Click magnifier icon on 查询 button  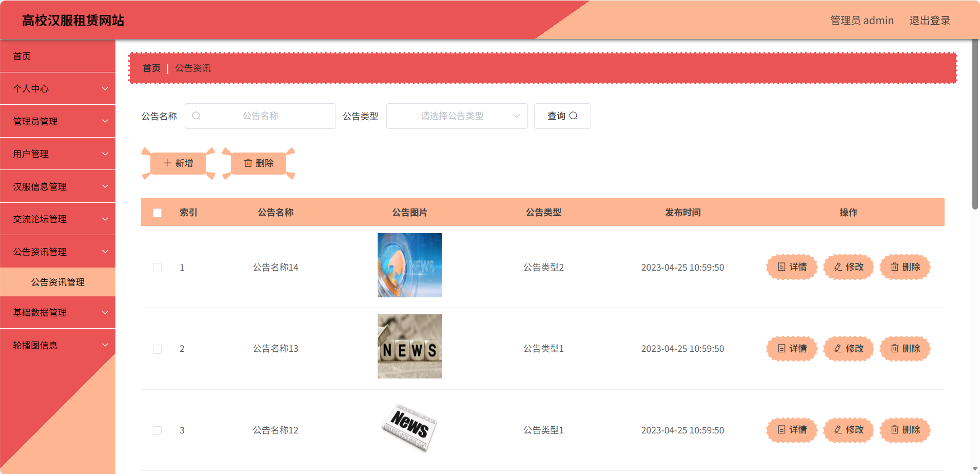click(574, 116)
